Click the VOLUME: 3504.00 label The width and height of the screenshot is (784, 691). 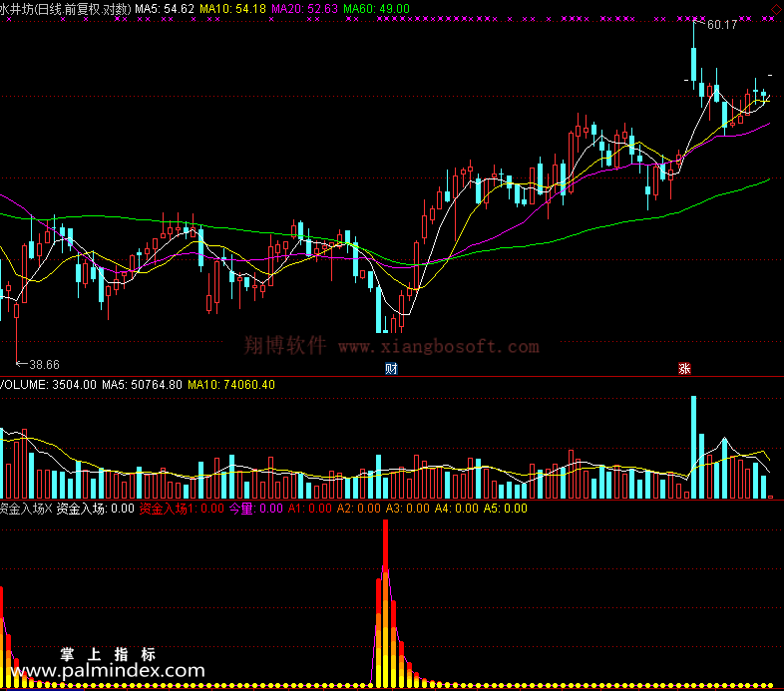pyautogui.click(x=48, y=385)
